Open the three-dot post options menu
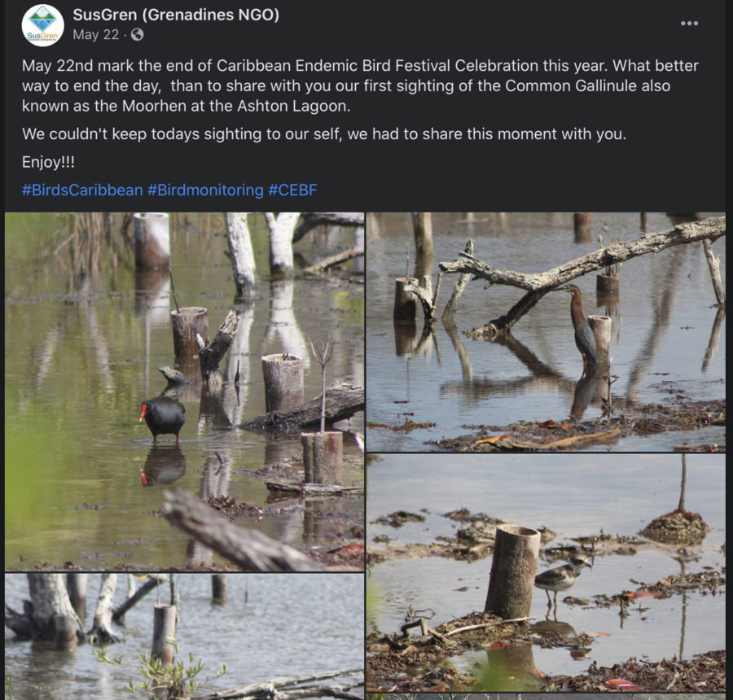Screen dimensions: 733x700 point(689,23)
